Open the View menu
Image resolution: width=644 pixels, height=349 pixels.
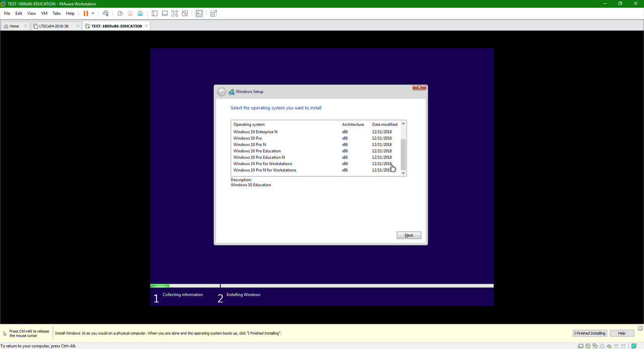[32, 13]
